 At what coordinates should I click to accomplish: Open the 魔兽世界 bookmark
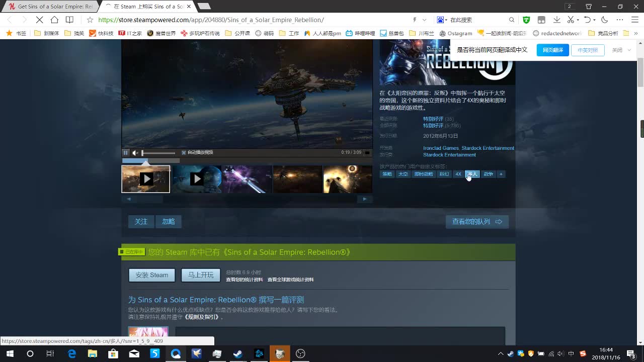[x=161, y=33]
